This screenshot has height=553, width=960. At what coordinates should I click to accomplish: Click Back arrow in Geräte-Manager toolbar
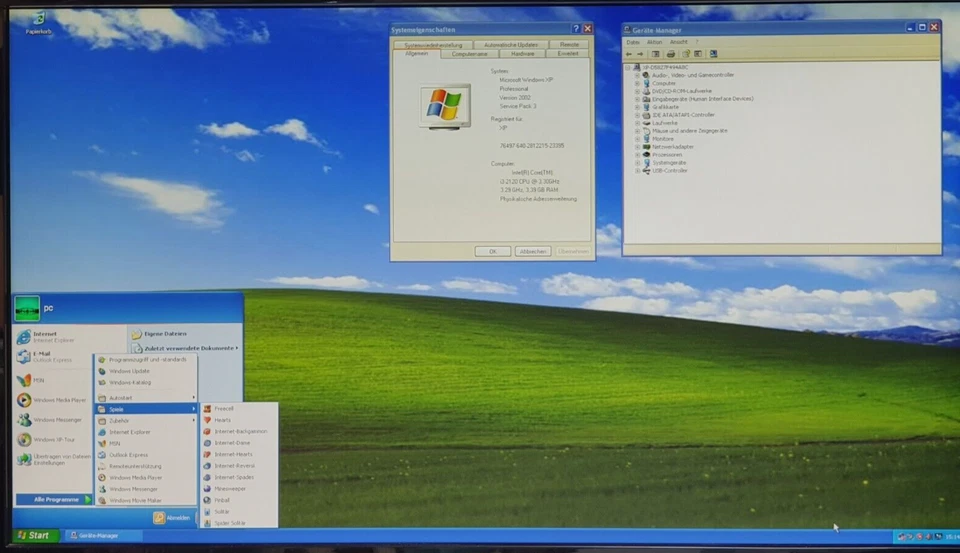point(629,54)
